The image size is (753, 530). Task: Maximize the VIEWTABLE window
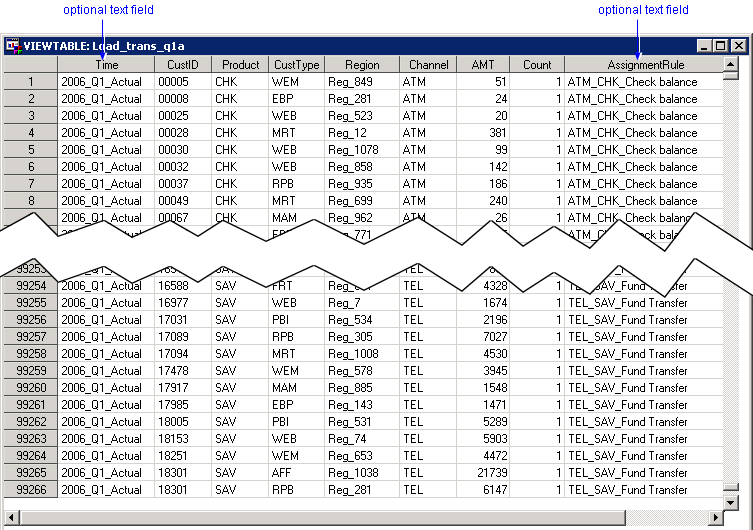pos(720,46)
